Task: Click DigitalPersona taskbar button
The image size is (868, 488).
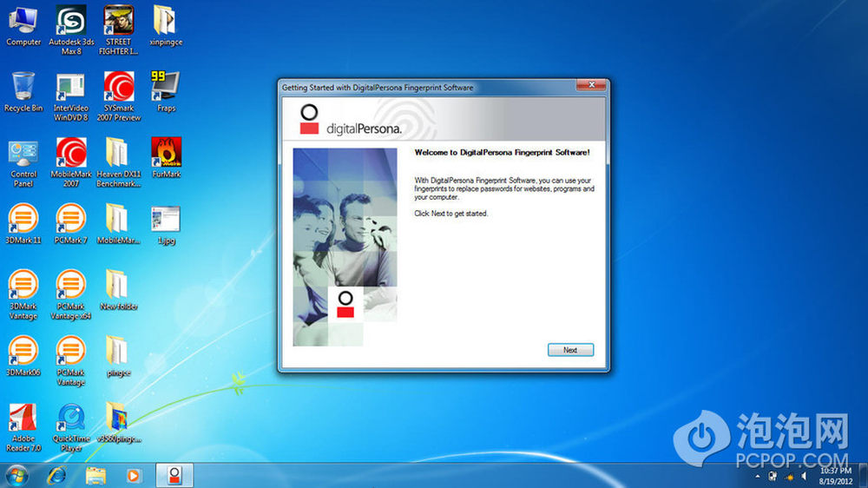Action: click(x=174, y=475)
